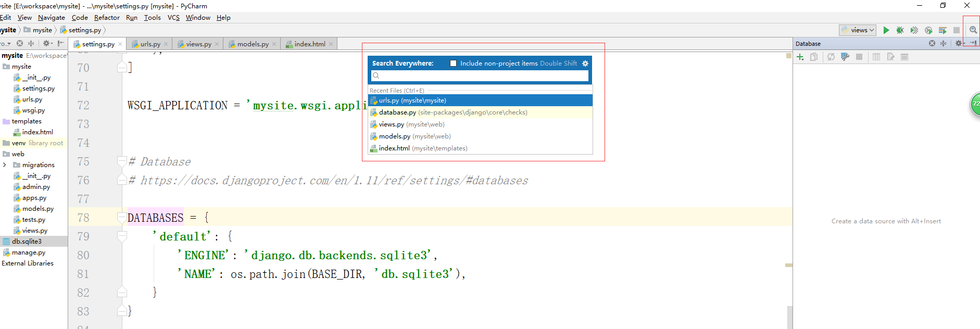Open Database panel gear settings
Image resolution: width=980 pixels, height=329 pixels.
(959, 44)
